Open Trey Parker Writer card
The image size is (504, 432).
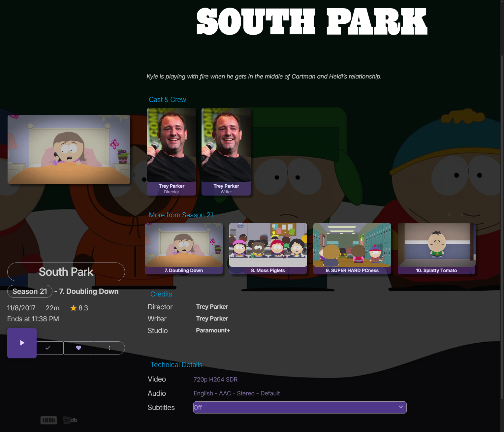coord(226,152)
